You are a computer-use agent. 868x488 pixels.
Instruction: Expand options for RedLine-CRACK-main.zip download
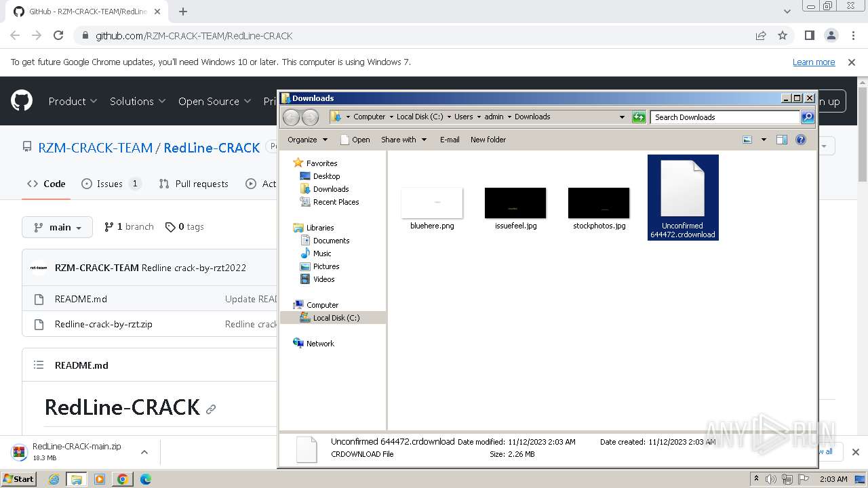click(144, 452)
